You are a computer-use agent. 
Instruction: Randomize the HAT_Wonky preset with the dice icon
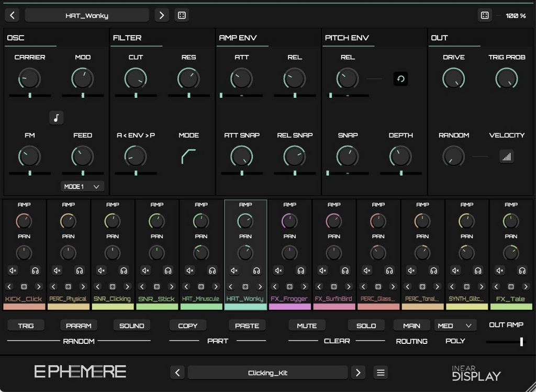[182, 15]
